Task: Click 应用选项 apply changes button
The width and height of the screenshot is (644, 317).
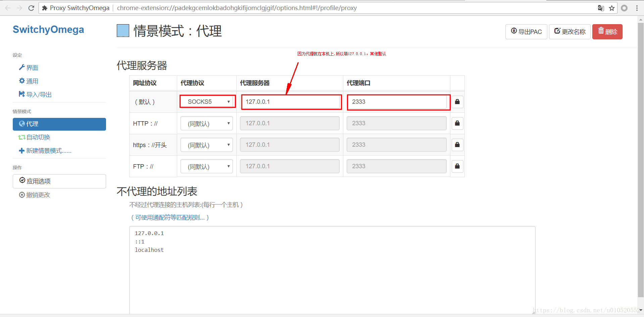Action: (59, 181)
